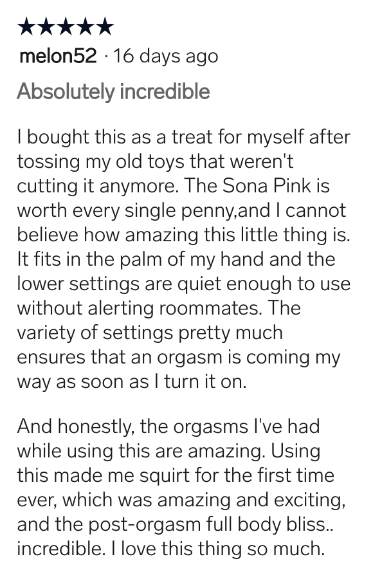Open the 'Absolutely incredible' review title
Screen dimensions: 391x588
113,92
